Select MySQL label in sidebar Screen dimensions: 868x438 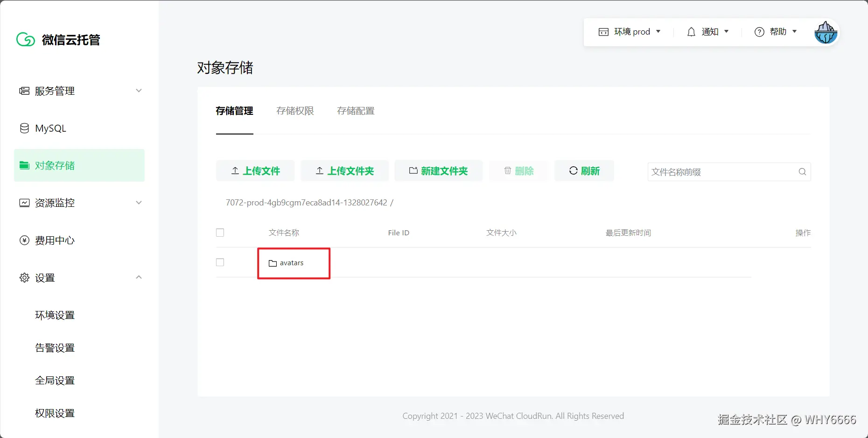[x=50, y=128]
